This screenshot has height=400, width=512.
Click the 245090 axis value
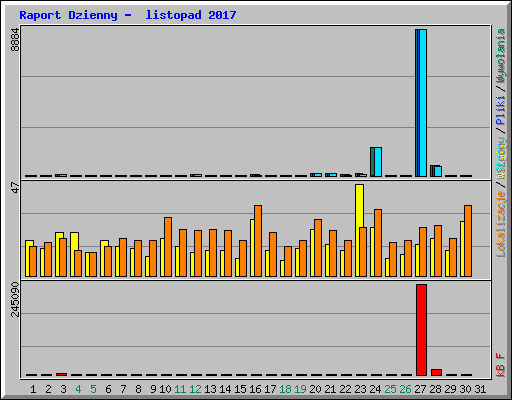click(15, 299)
